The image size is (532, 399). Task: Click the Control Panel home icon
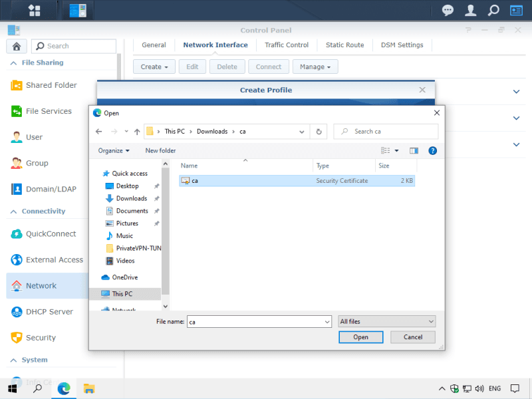click(x=16, y=46)
